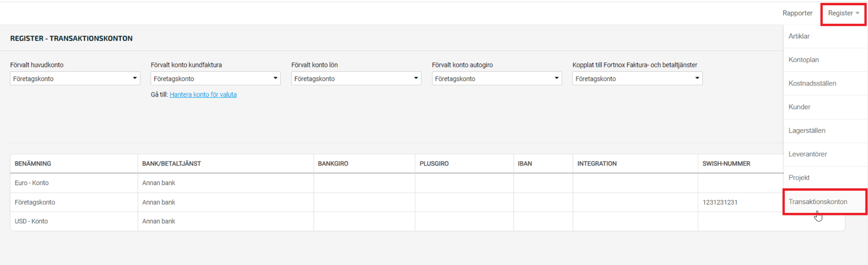
Task: Open the Euro - Konto table row
Action: pyautogui.click(x=32, y=183)
